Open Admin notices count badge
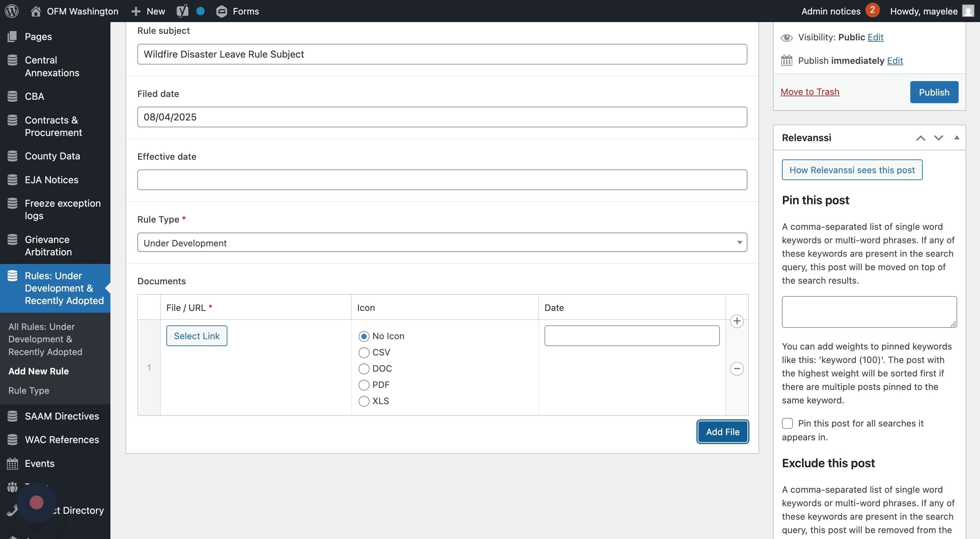Viewport: 980px width, 539px height. [872, 10]
